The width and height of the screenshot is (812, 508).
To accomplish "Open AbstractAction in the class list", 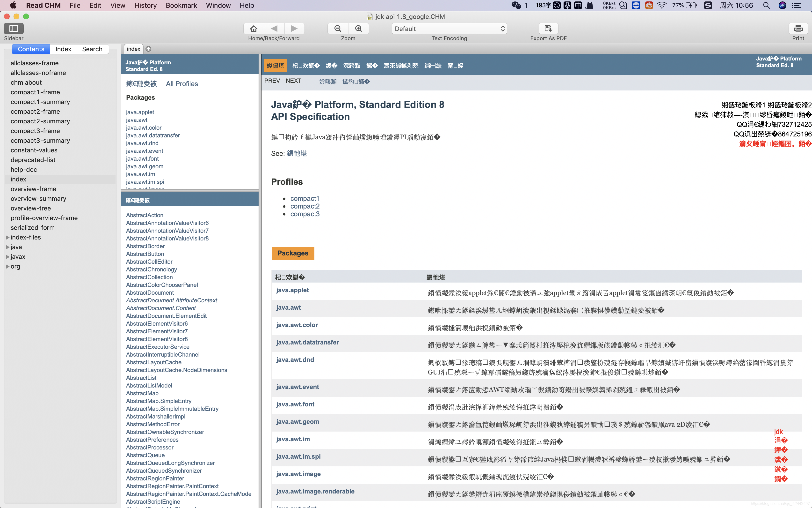I will pos(145,215).
